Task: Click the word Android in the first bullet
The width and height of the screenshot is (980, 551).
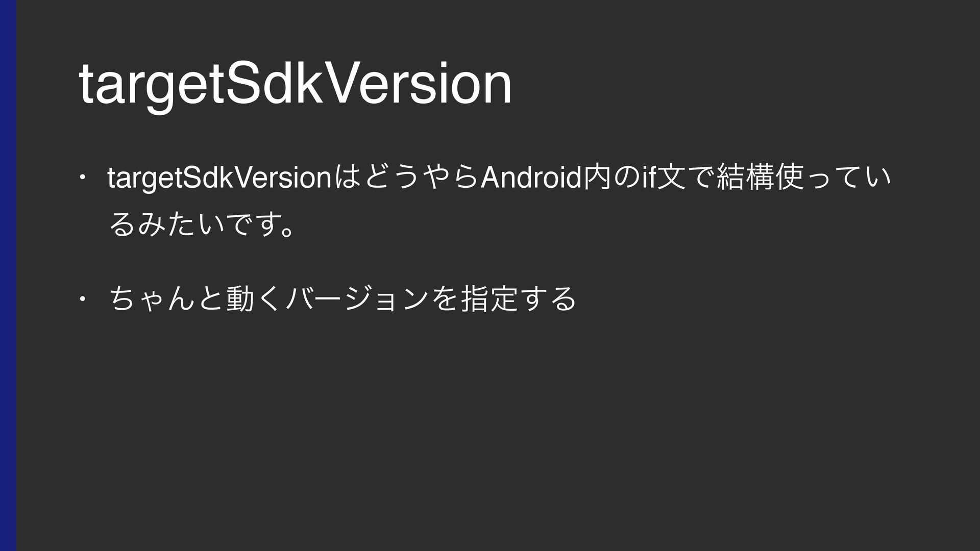Action: (532, 177)
